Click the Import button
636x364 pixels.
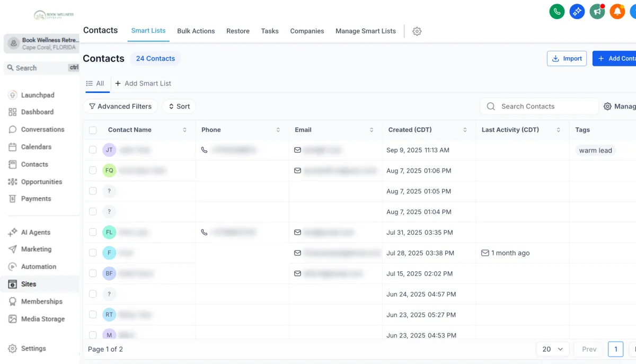(567, 58)
